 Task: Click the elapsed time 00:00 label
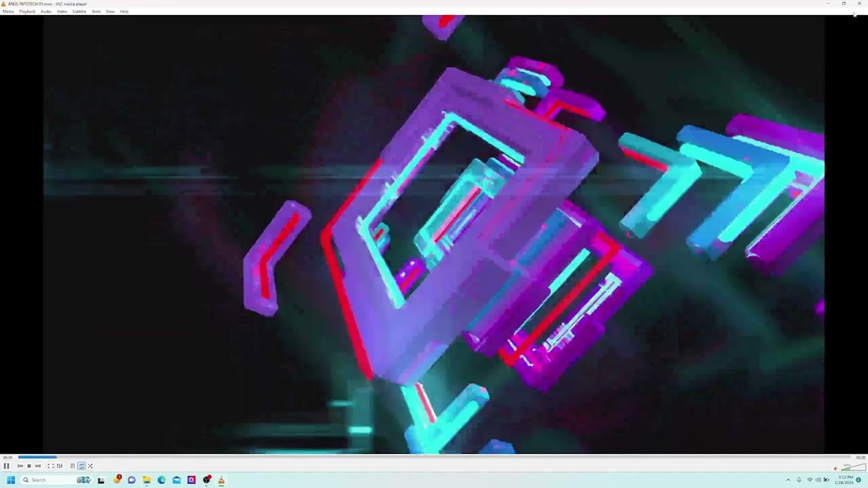(7, 457)
